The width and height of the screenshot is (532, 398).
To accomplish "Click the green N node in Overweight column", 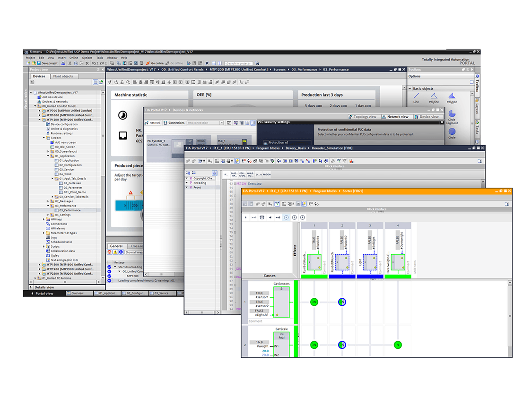I will 398,345.
